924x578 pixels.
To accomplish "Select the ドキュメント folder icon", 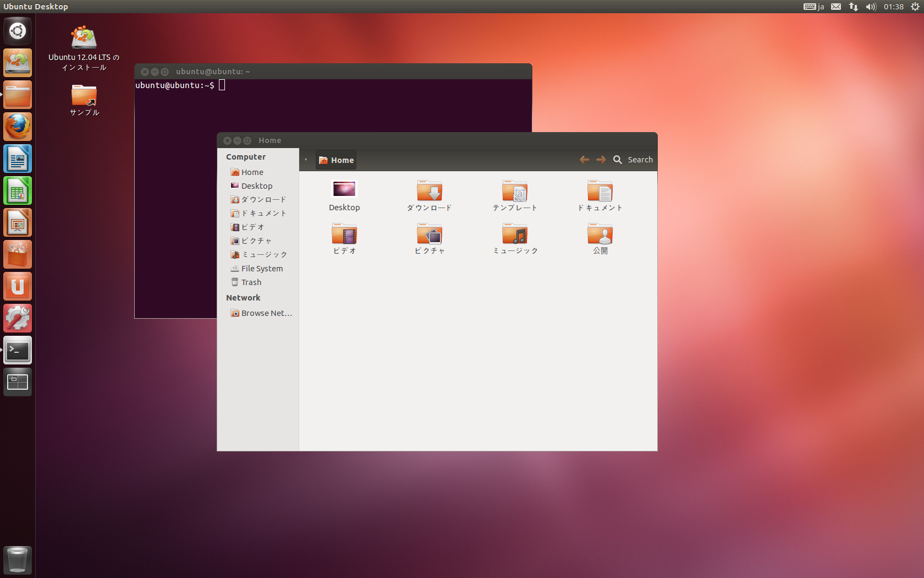I will [x=600, y=195].
